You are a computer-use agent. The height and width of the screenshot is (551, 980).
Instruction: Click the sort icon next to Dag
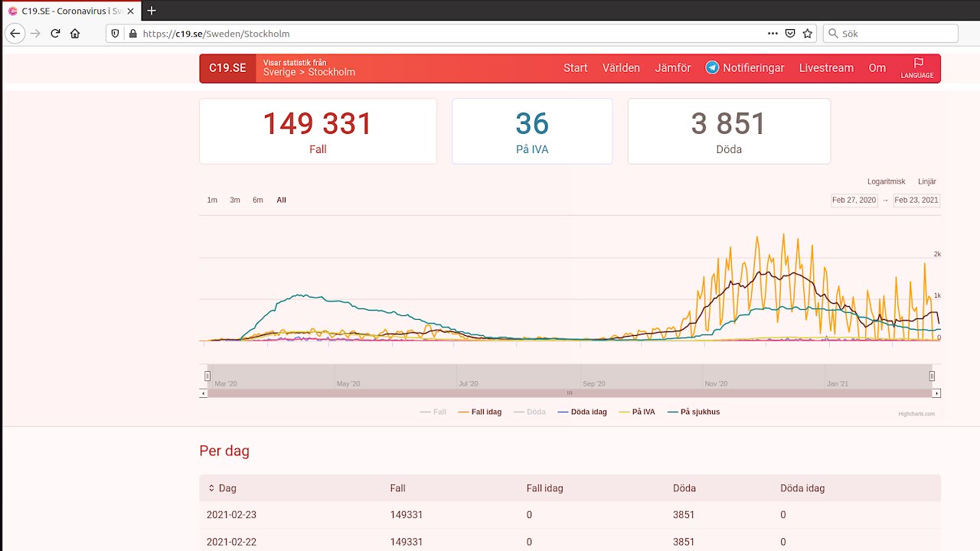point(211,488)
